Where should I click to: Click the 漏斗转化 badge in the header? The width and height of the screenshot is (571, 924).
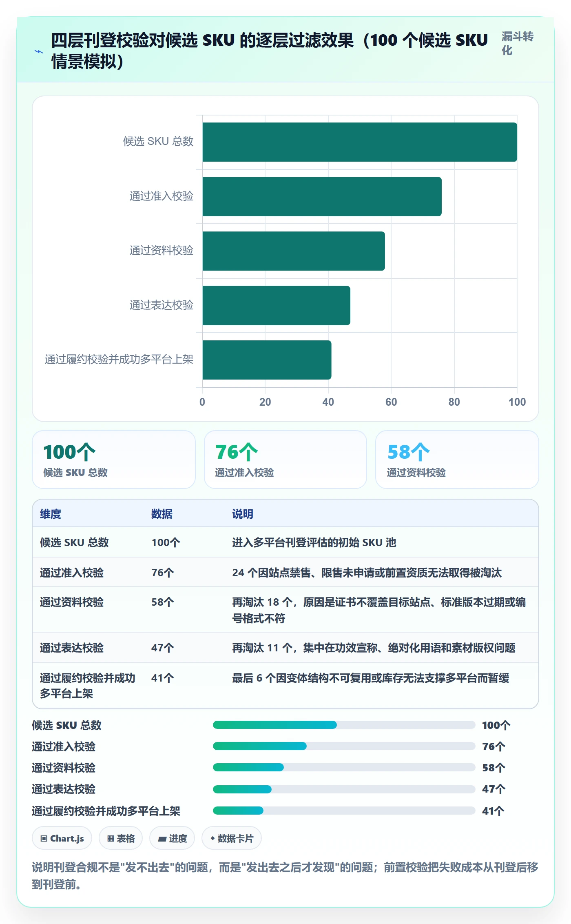click(x=517, y=44)
